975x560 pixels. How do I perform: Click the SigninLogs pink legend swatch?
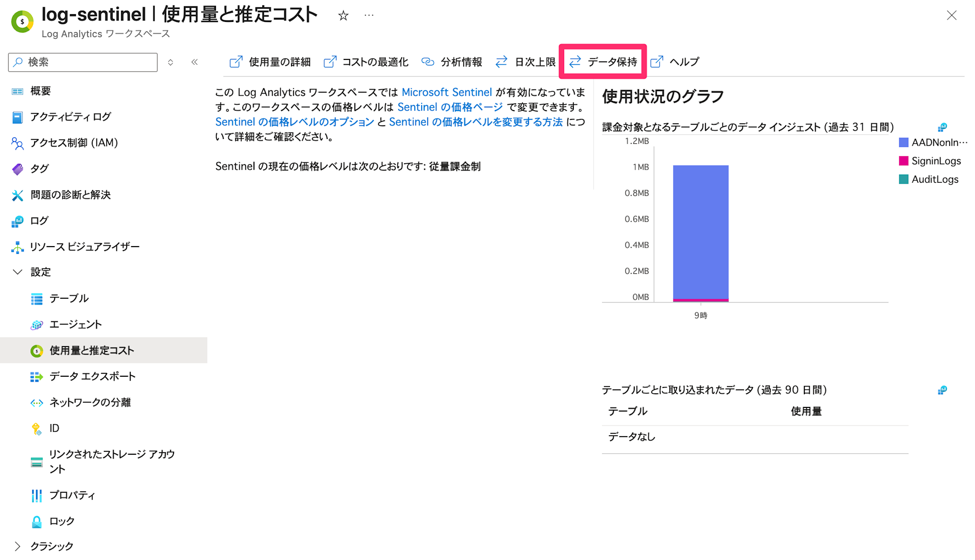[x=903, y=161]
